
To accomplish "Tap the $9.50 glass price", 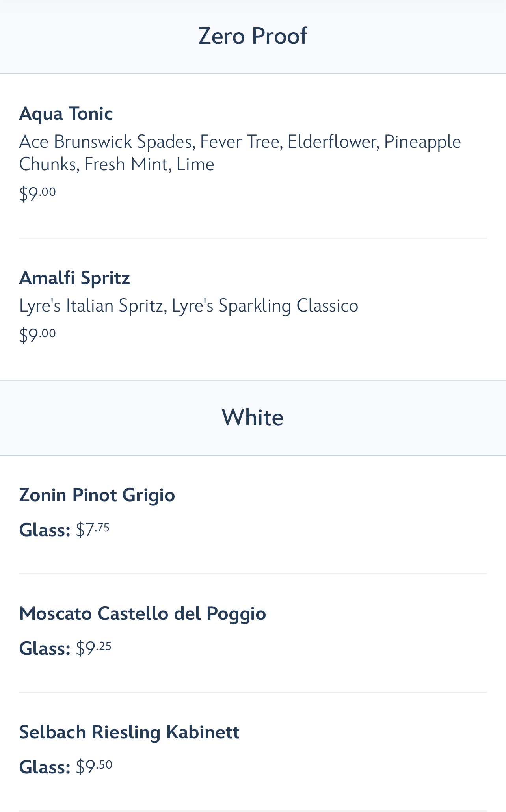I will pyautogui.click(x=94, y=767).
